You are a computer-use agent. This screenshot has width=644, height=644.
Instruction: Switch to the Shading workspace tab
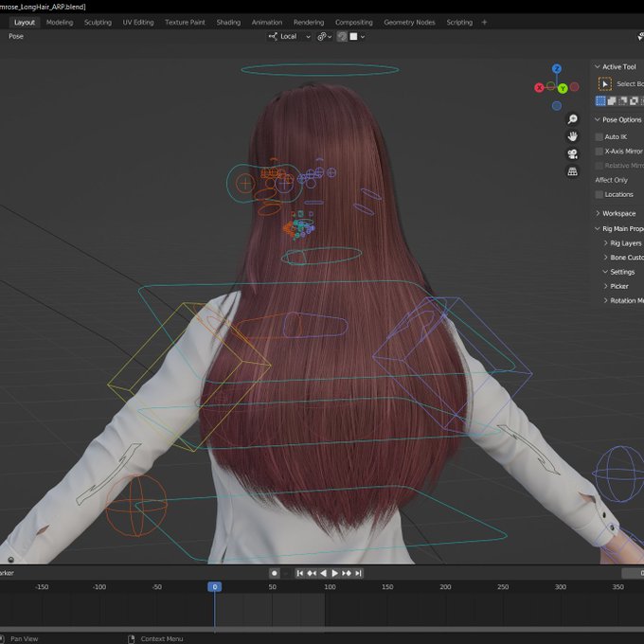pos(228,22)
